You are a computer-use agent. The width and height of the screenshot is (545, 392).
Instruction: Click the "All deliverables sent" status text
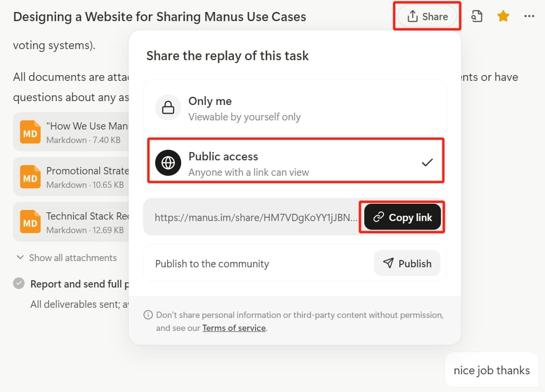click(80, 304)
